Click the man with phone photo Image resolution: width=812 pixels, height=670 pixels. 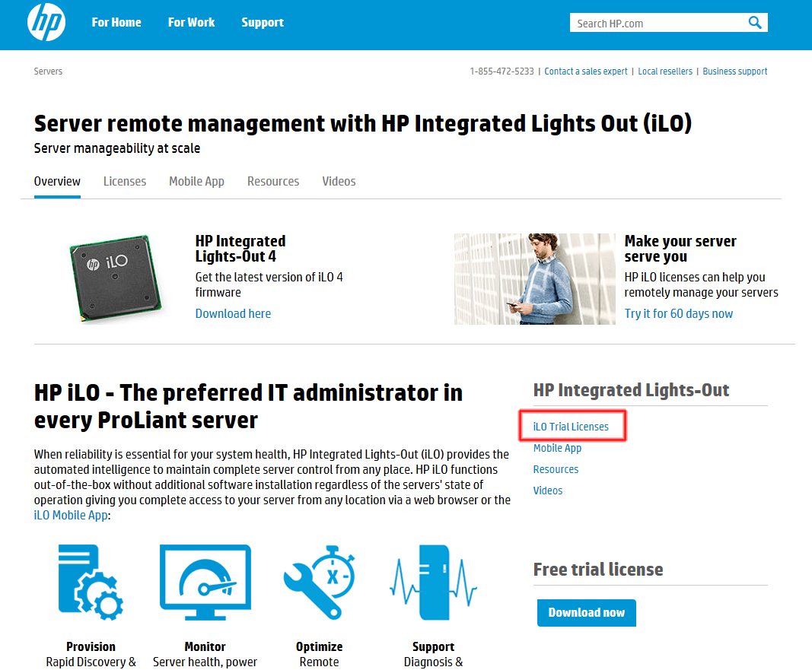coord(535,279)
